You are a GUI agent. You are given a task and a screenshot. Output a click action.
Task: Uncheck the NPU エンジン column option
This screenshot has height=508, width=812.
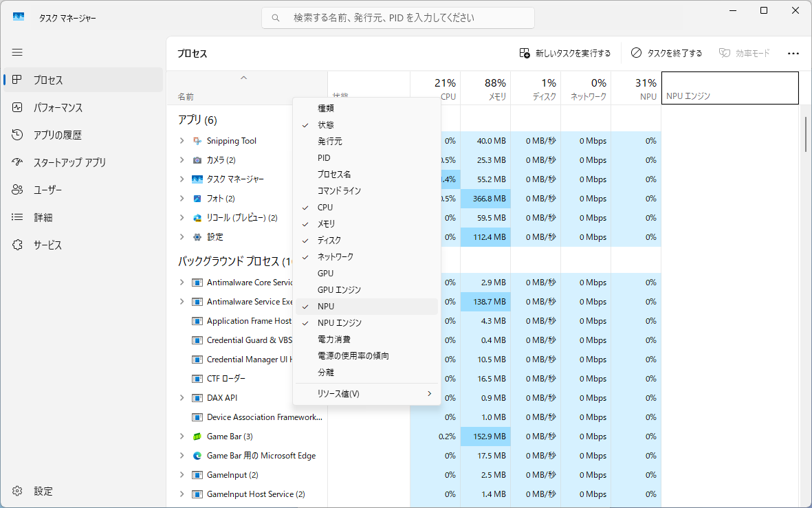click(x=366, y=323)
